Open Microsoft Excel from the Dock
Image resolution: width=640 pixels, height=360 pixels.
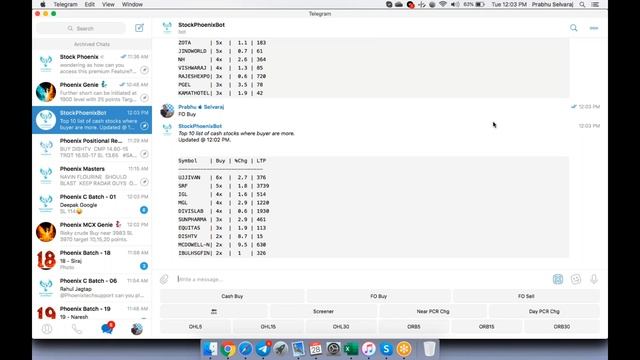click(351, 349)
